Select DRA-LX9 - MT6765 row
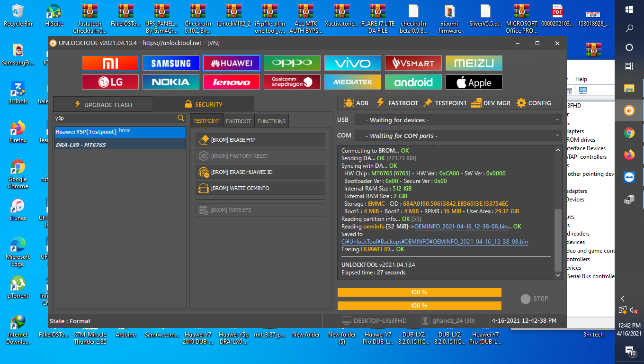644x364 pixels. coord(120,145)
